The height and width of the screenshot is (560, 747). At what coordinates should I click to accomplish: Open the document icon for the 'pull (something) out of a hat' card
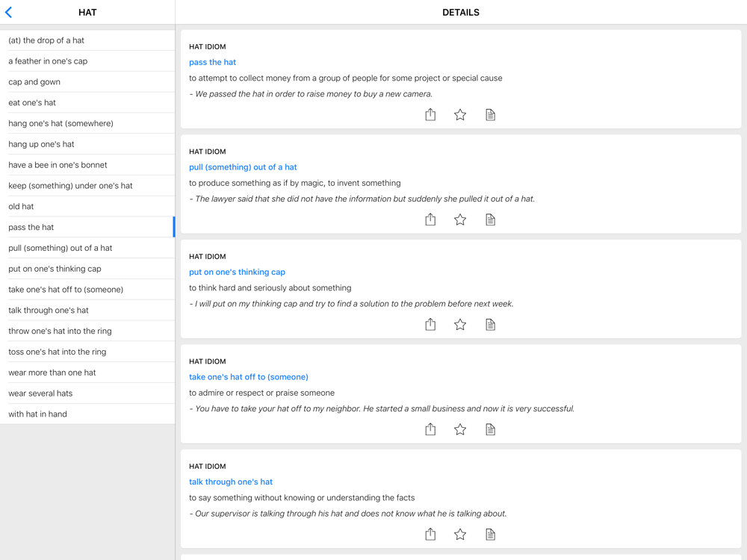click(490, 220)
